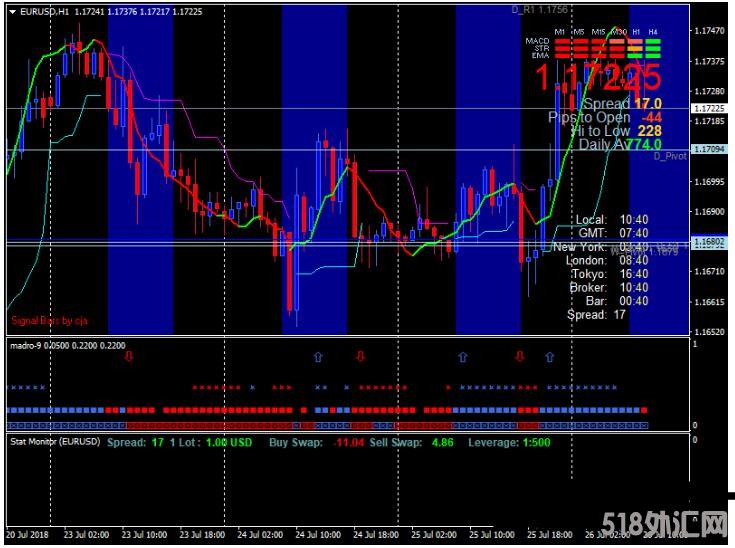
Task: Click the 'London: 08:40' clock line
Action: coord(607,260)
